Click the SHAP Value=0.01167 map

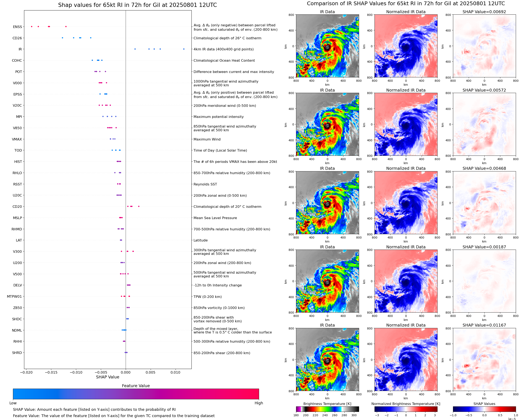tap(484, 360)
